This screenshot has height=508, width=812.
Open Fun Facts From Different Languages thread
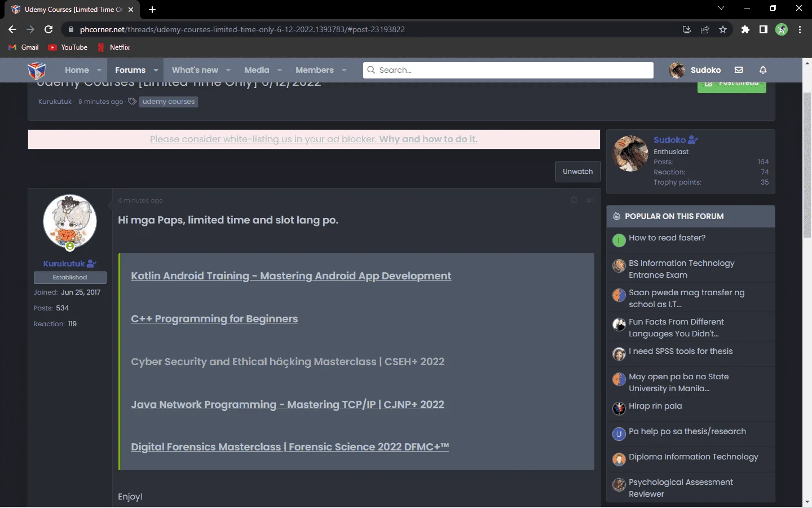676,328
